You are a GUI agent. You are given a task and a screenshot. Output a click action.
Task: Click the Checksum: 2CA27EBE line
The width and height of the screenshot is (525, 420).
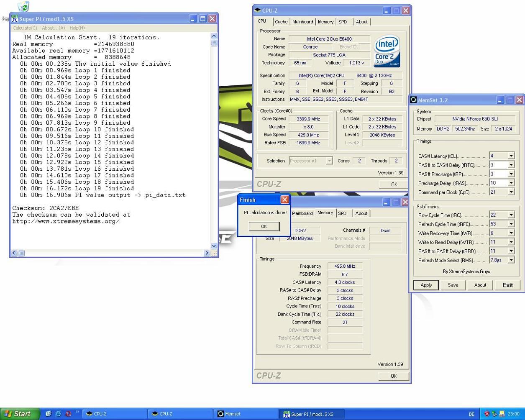(x=45, y=208)
